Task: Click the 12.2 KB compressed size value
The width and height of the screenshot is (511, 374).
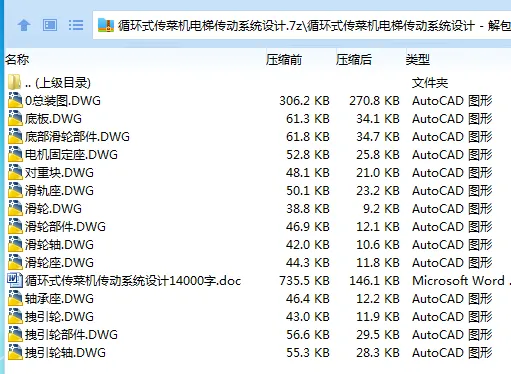Action: (378, 299)
